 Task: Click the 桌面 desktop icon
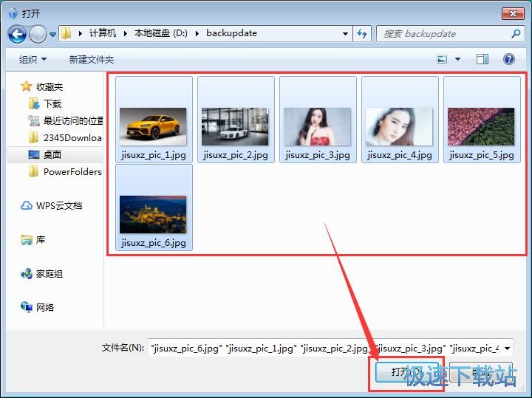coord(34,154)
